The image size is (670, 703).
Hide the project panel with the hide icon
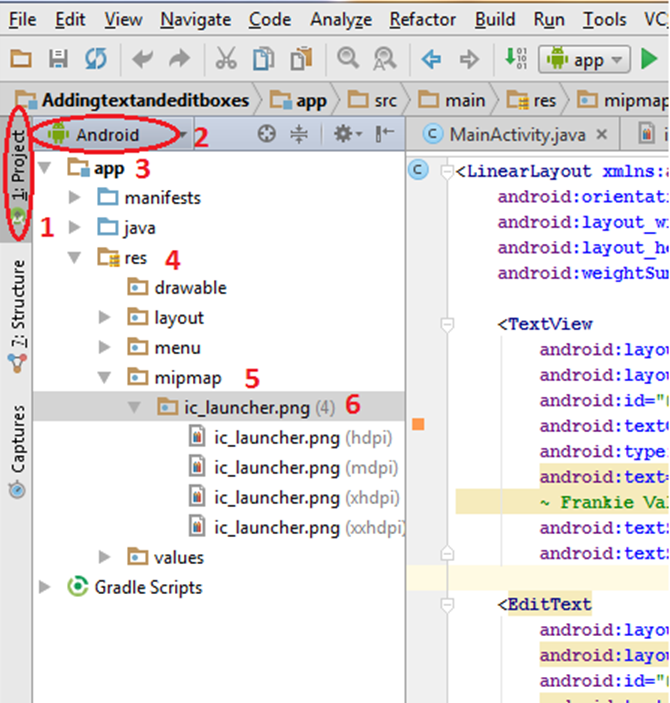[384, 134]
